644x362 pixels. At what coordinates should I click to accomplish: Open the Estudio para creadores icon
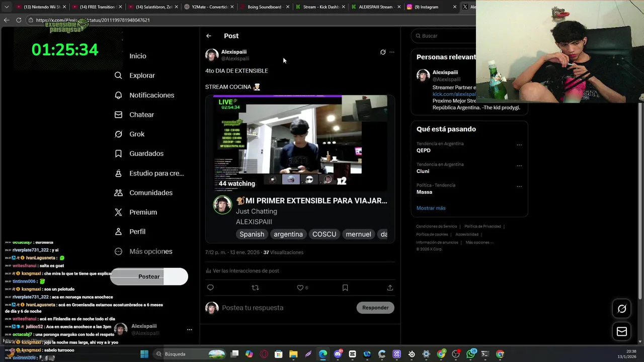118,173
